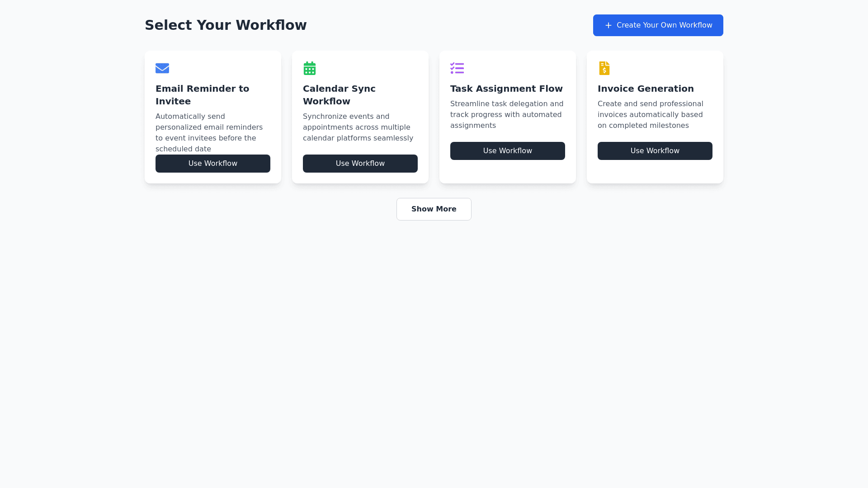868x488 pixels.
Task: Click the plus icon in Create button
Action: click(609, 25)
